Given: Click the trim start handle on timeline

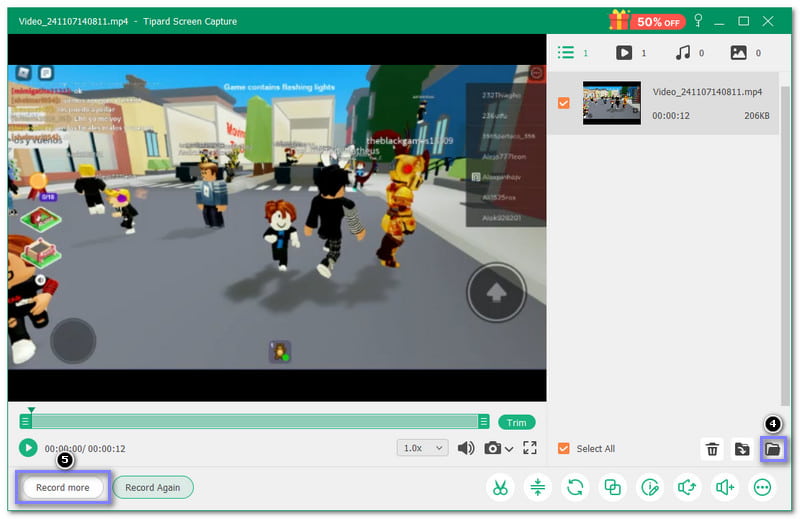Looking at the screenshot, I should tap(26, 422).
